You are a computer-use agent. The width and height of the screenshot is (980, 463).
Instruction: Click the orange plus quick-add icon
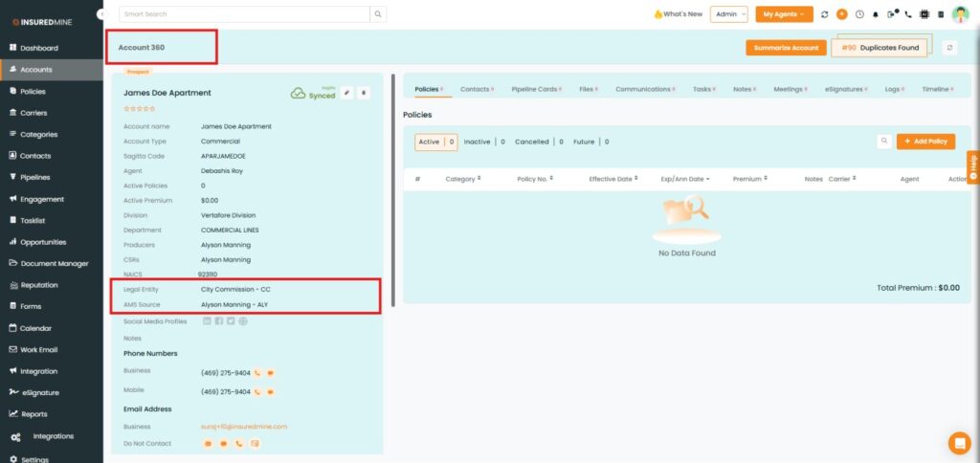pos(842,14)
